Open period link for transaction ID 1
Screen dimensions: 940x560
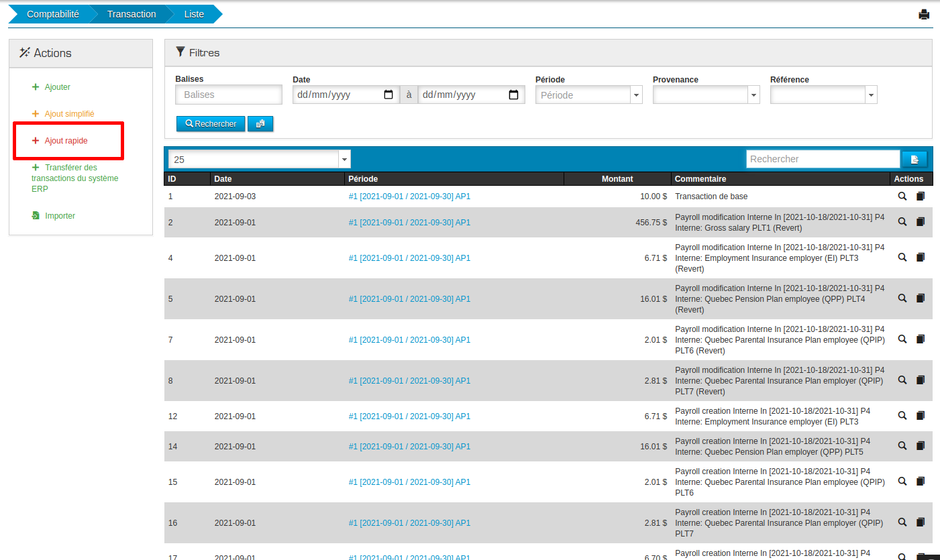[x=409, y=197]
